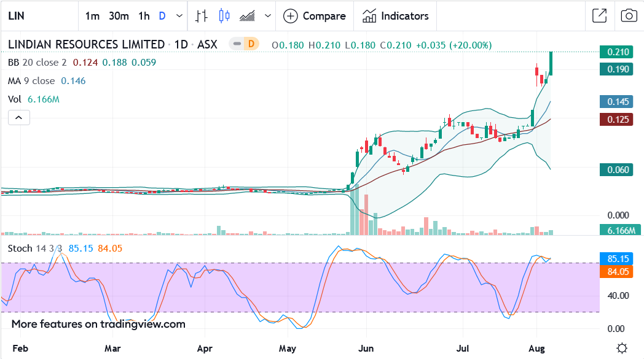Click the 85.15 Stoch %K label
Image resolution: width=644 pixels, height=359 pixels.
(616, 259)
